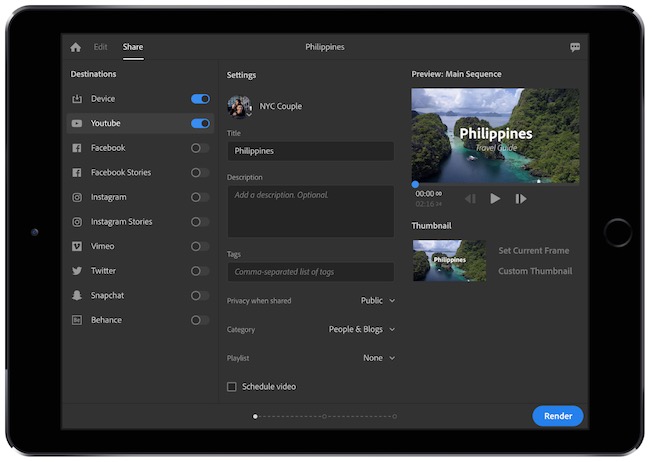Enable the Schedule video checkbox
This screenshot has height=462, width=654.
[x=232, y=387]
